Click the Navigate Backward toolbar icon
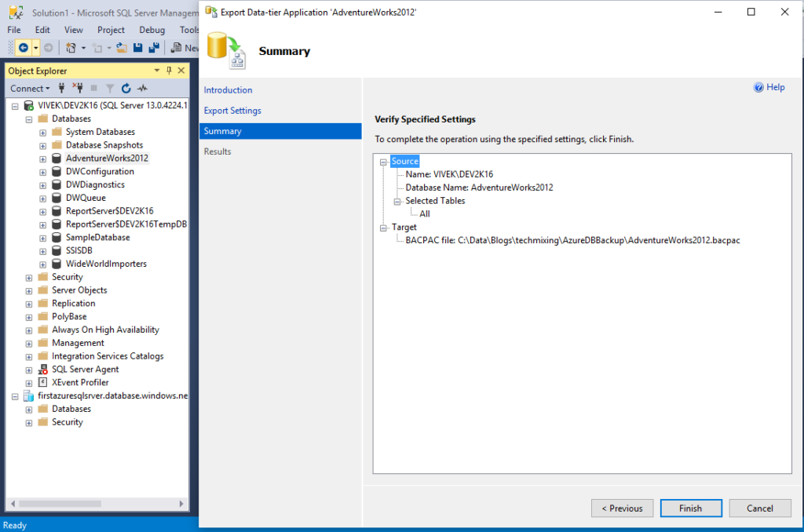This screenshot has width=804, height=532. [24, 47]
